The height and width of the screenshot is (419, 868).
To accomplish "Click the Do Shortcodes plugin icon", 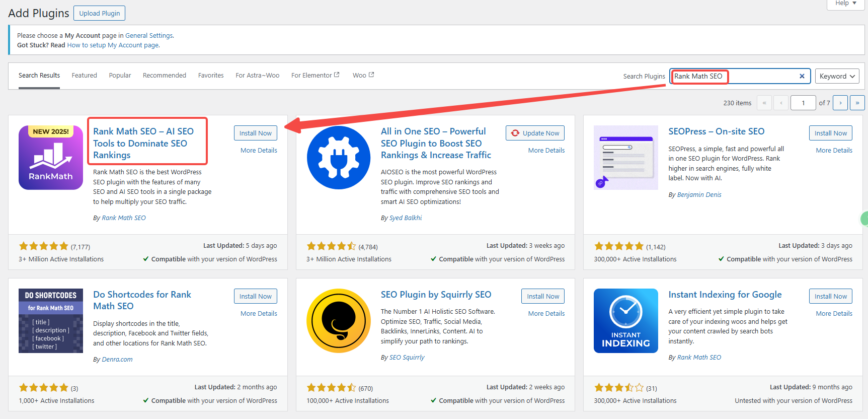I will (x=51, y=321).
